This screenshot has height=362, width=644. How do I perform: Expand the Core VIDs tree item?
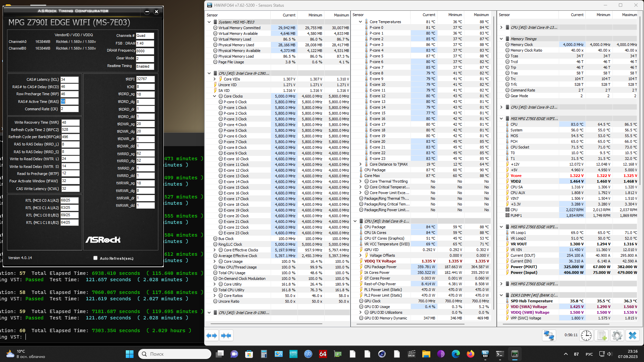pos(215,79)
